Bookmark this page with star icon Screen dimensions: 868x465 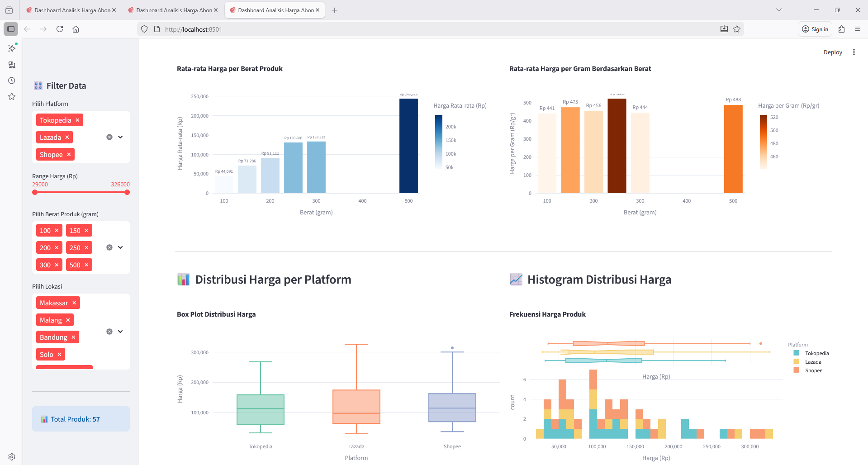[x=737, y=29]
